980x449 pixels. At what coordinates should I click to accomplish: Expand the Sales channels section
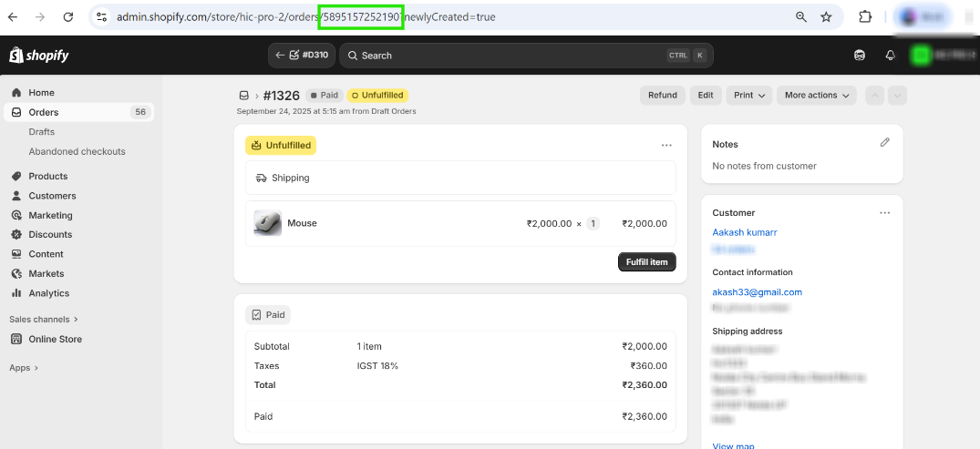coord(44,320)
